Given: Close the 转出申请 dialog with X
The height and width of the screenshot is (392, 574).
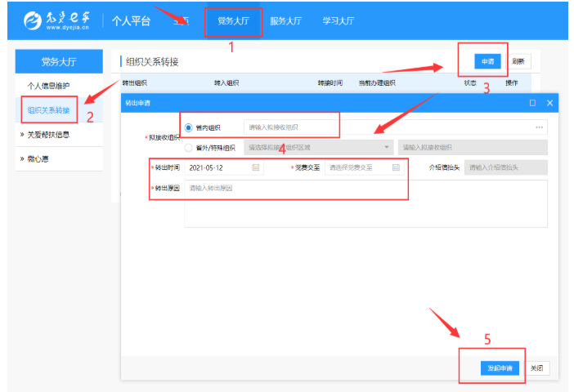Looking at the screenshot, I should 549,103.
